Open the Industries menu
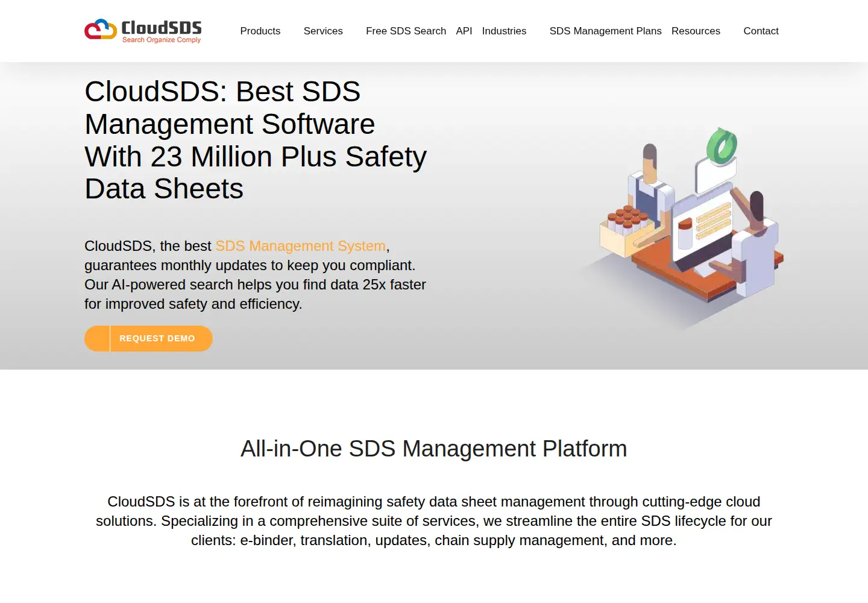Viewport: 868px width, 603px height. pyautogui.click(x=504, y=31)
